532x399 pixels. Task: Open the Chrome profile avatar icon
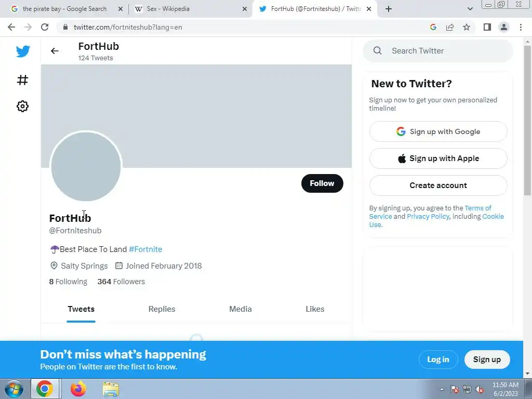[503, 27]
